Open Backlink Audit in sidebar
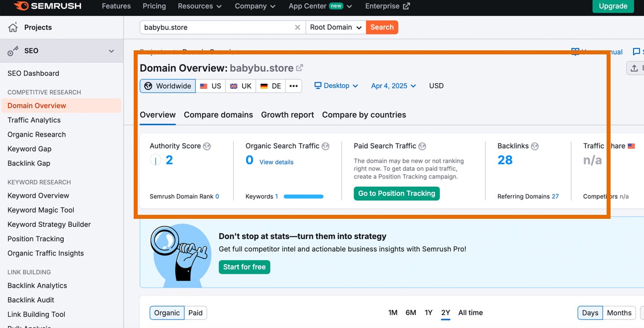 pyautogui.click(x=31, y=300)
